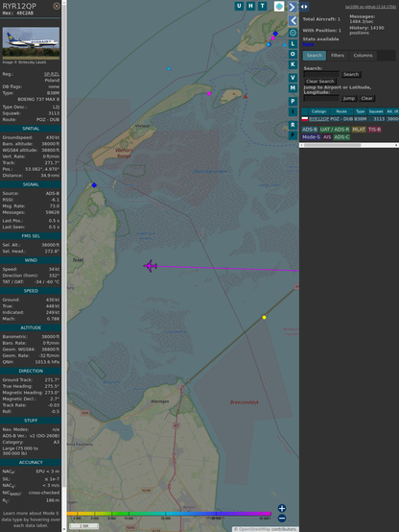Close the RYR12QP aircraft info panel
Viewport: 399px width, 532px height.
(57, 6)
